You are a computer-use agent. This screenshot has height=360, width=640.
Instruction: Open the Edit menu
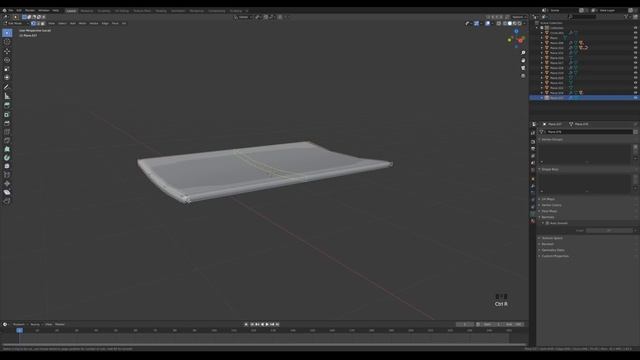point(19,11)
